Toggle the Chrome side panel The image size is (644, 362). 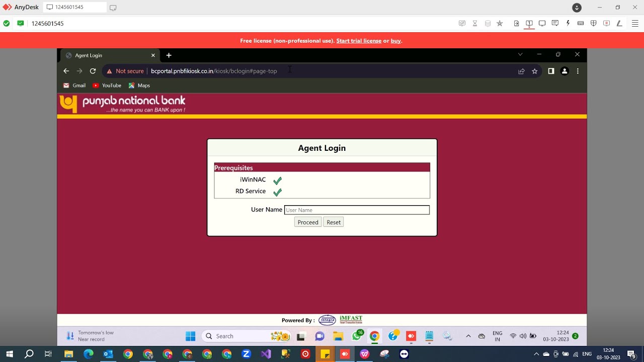[x=551, y=71]
